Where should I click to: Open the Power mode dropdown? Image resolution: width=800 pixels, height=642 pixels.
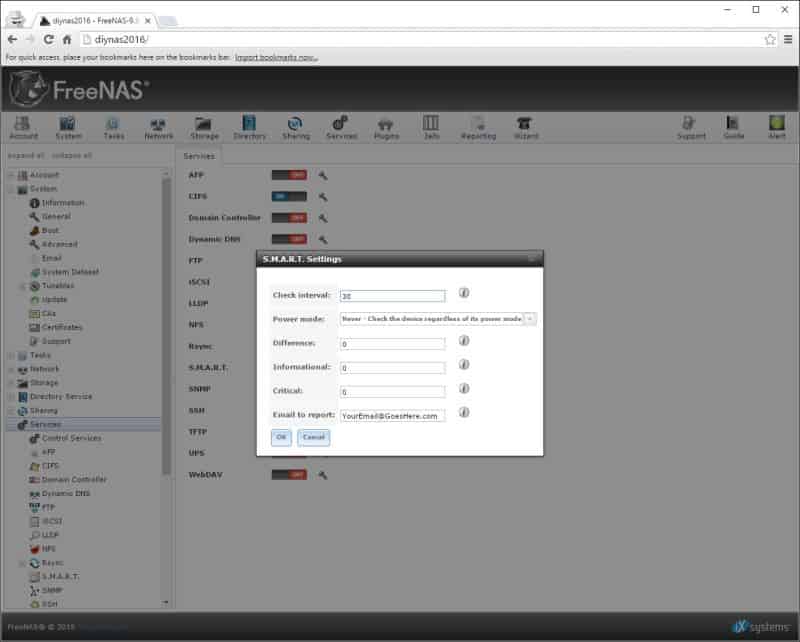[530, 319]
